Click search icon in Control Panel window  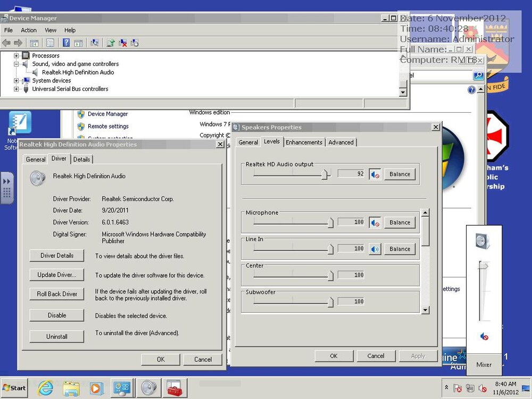click(478, 76)
